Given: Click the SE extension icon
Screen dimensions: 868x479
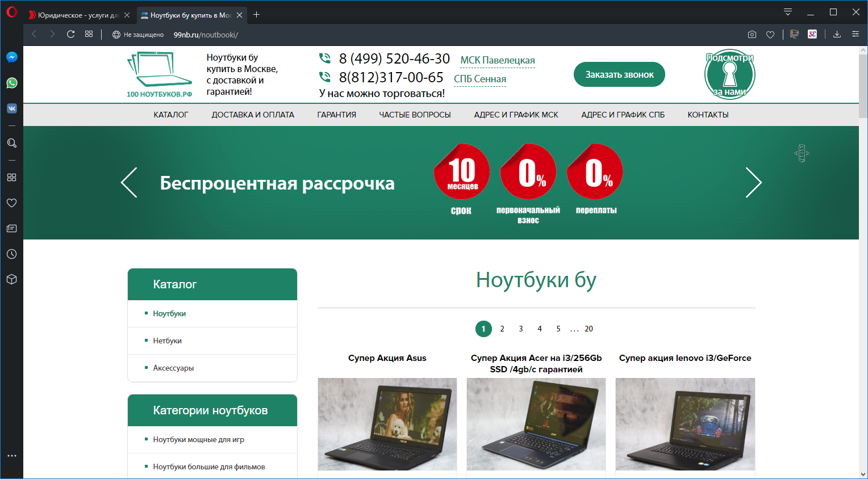Looking at the screenshot, I should coord(812,34).
